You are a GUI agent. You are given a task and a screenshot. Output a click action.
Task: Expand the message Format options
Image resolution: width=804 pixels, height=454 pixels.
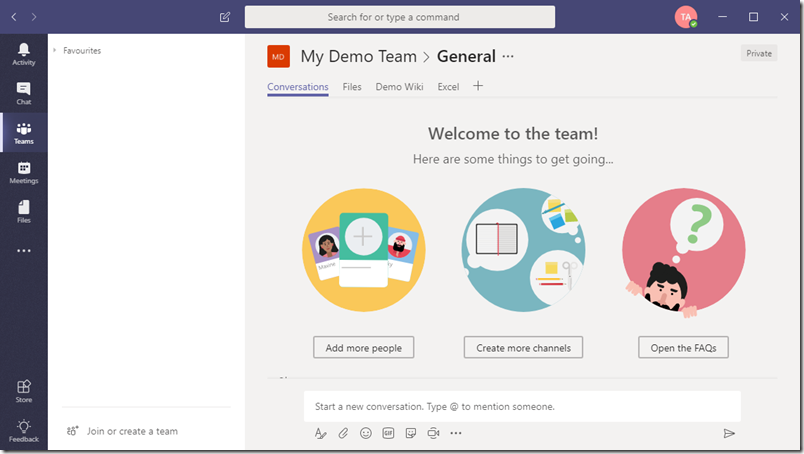pos(320,433)
